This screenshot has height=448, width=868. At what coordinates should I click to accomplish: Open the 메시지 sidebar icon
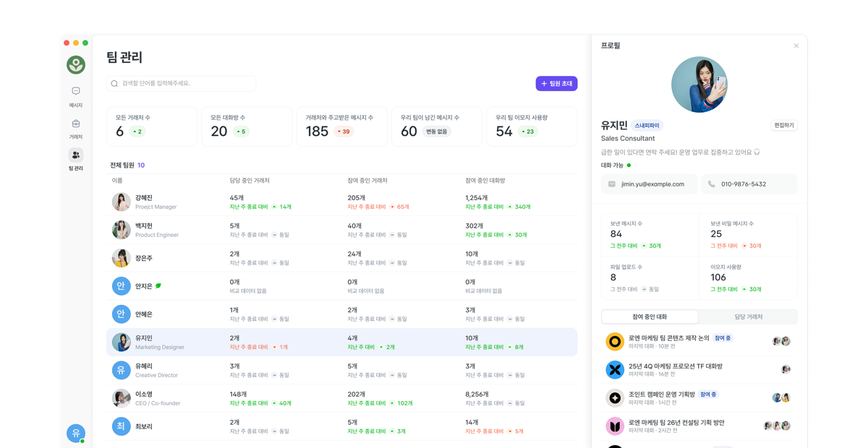pyautogui.click(x=76, y=91)
